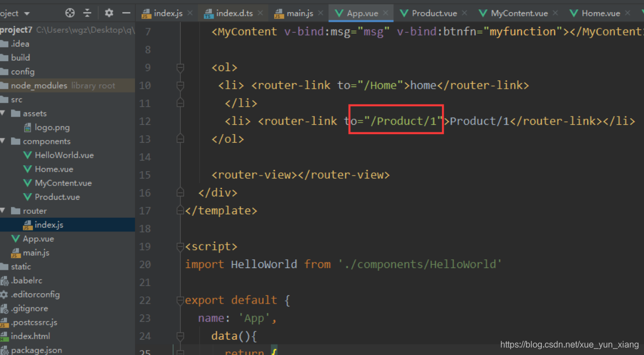This screenshot has width=644, height=355.
Task: Hide the project panel with minus icon
Action: point(127,13)
